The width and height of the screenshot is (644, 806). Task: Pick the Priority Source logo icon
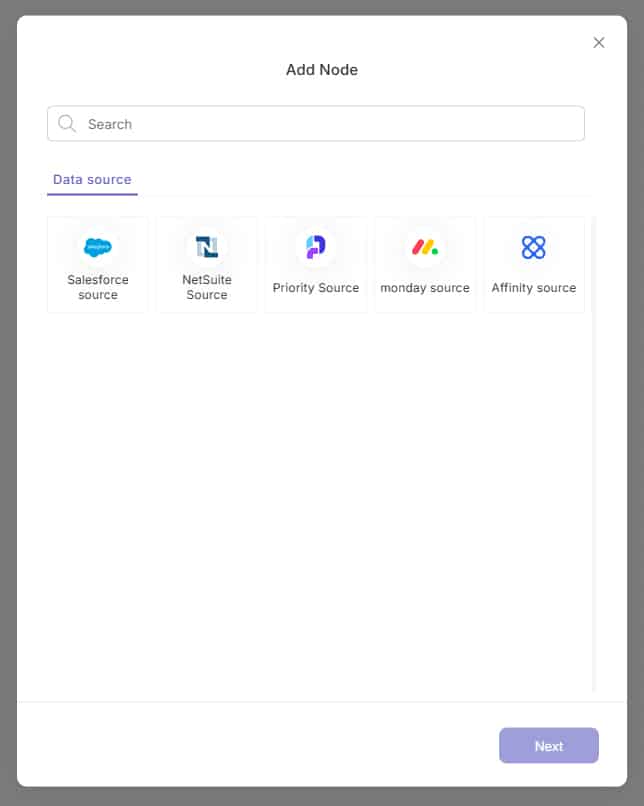[x=316, y=247]
